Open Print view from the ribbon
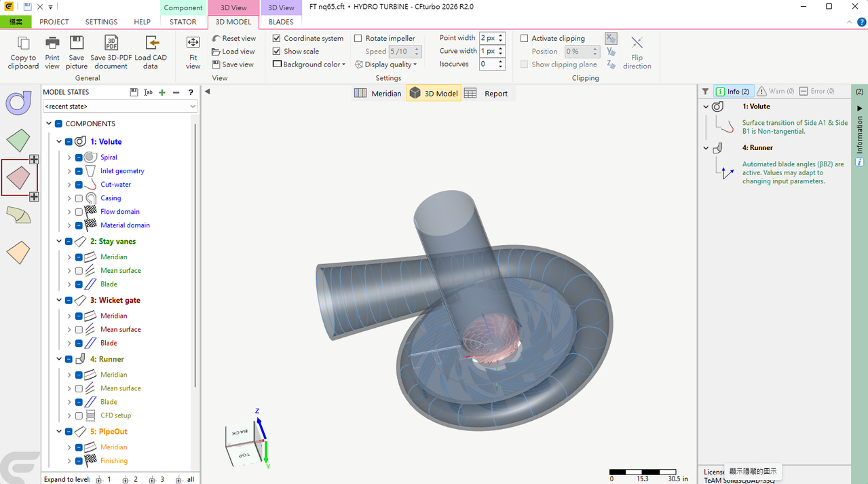This screenshot has width=868, height=484. [52, 52]
